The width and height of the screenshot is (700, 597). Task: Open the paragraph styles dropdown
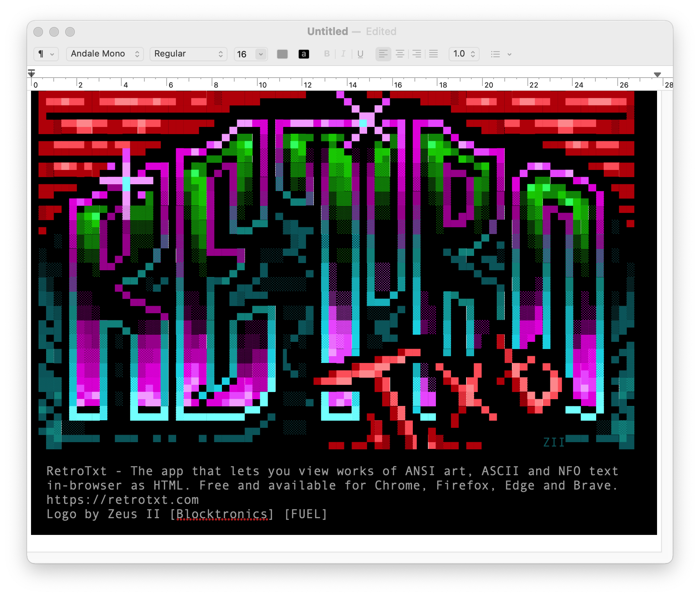point(47,54)
